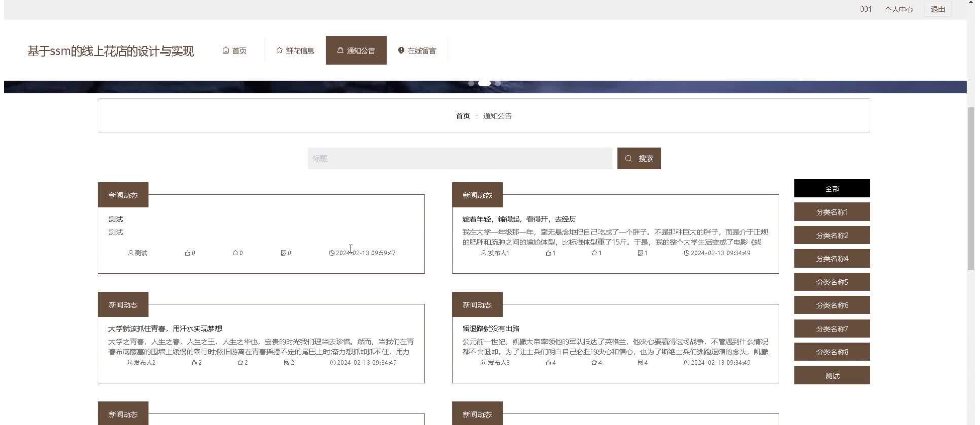Image resolution: width=980 pixels, height=425 pixels.
Task: Open 个人中心 personal center link
Action: pyautogui.click(x=898, y=9)
